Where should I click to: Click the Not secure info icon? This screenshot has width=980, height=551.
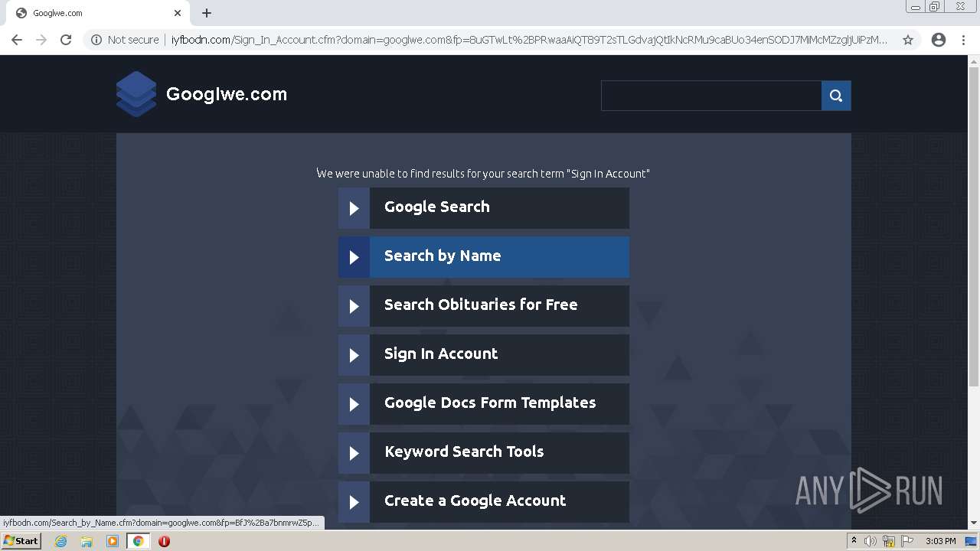[96, 40]
